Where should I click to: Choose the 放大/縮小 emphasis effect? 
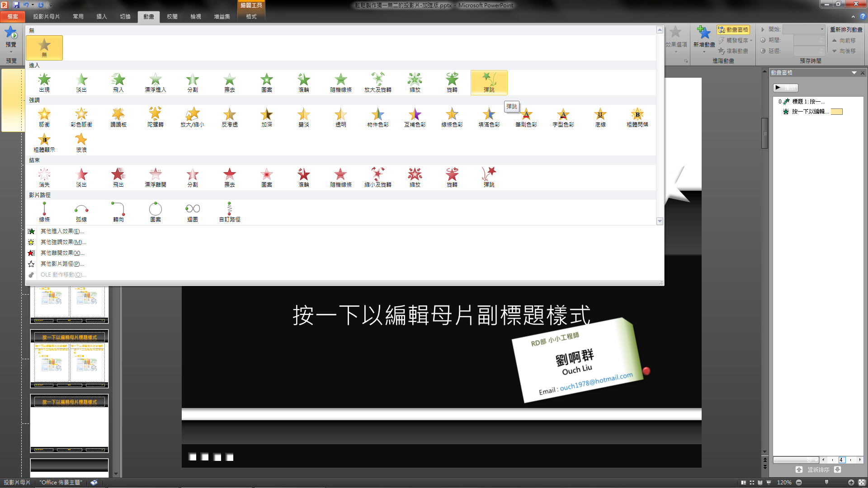click(193, 117)
